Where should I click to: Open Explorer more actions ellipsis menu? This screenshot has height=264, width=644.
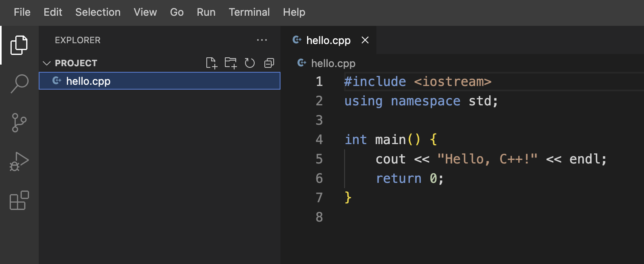point(262,40)
